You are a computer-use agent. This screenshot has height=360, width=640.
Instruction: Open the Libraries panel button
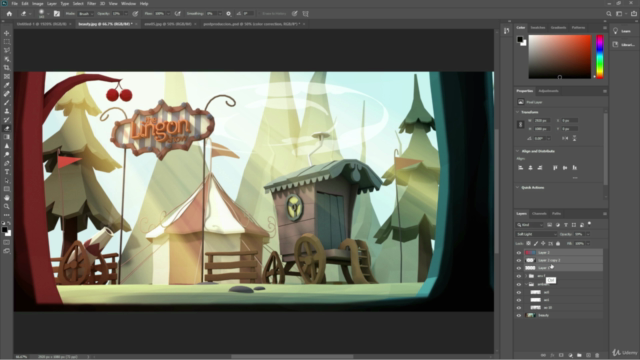pos(623,44)
